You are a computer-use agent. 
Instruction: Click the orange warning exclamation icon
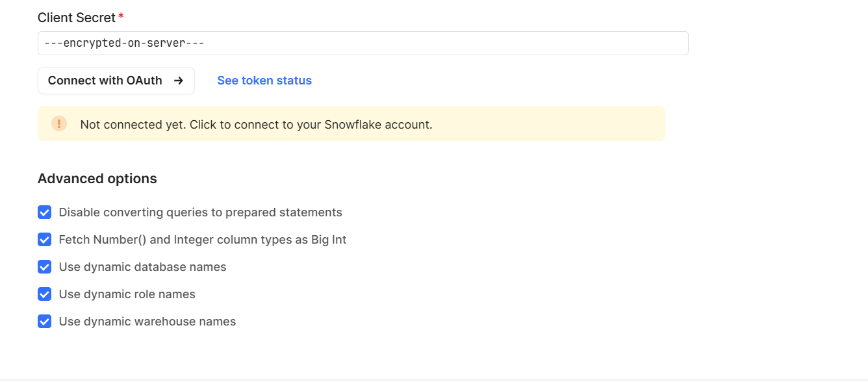click(59, 123)
